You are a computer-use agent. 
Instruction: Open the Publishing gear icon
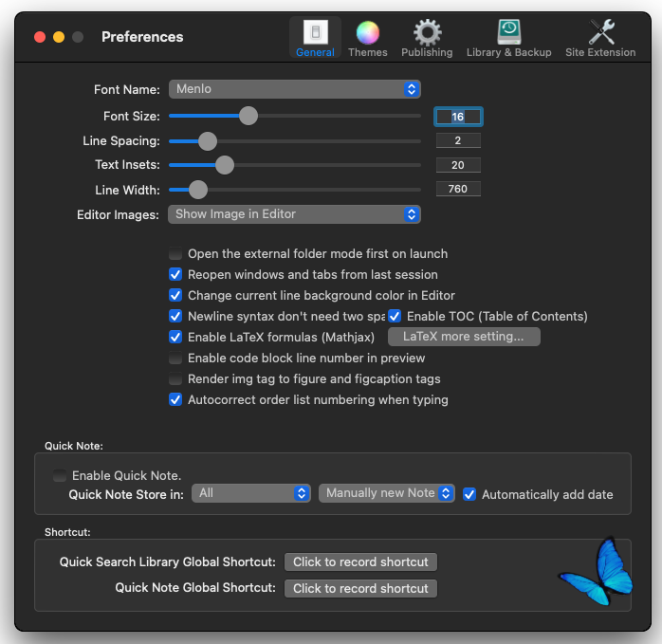(x=427, y=32)
